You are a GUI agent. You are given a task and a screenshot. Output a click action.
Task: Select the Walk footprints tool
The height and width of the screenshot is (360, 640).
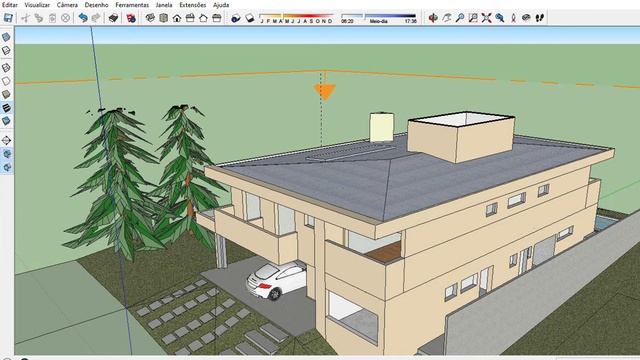click(540, 18)
